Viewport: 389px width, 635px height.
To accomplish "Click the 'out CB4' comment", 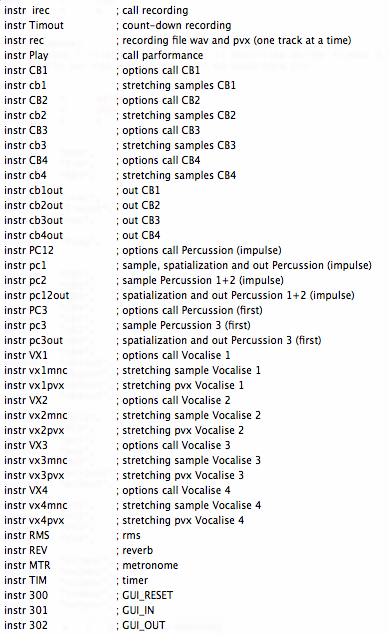I will click(141, 235).
